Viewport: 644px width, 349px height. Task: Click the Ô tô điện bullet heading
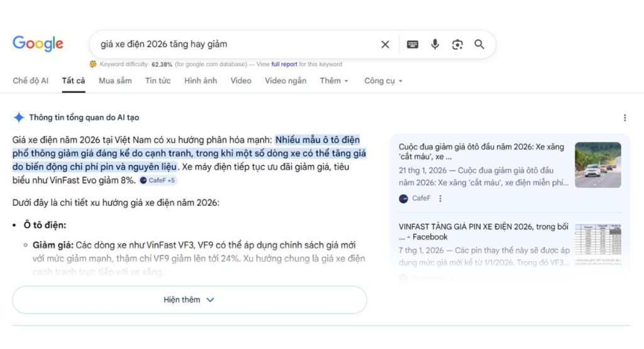coord(45,225)
